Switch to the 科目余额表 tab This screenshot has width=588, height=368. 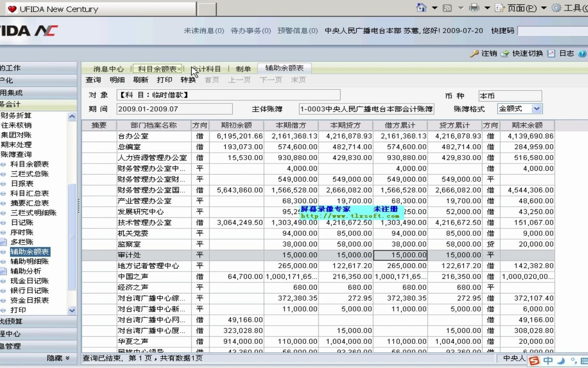pyautogui.click(x=157, y=69)
